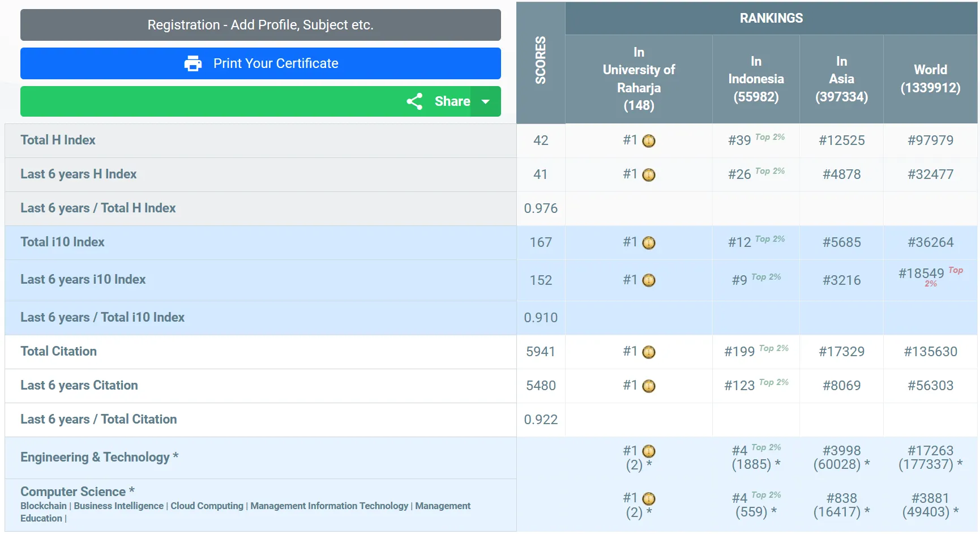Click the medal icon in Last 6 years H Index row
The image size is (980, 534).
coord(649,175)
